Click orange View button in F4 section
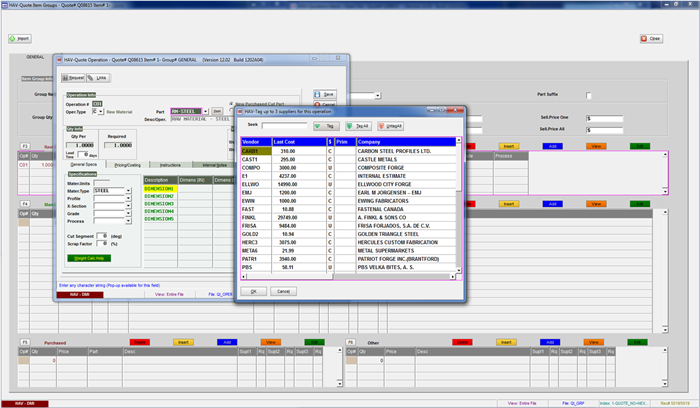Viewport: 700px width, 408px height. click(596, 204)
